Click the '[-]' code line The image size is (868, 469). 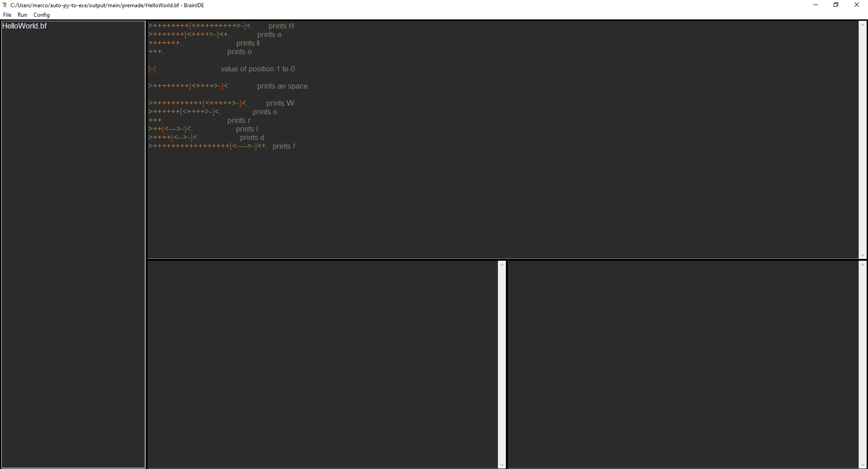click(152, 69)
